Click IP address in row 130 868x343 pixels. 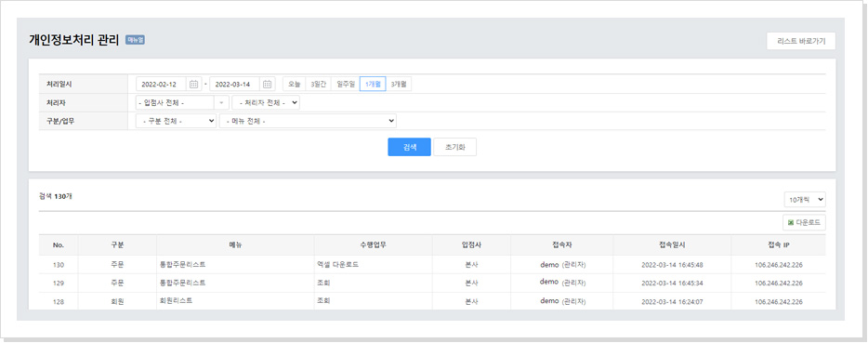(x=779, y=265)
